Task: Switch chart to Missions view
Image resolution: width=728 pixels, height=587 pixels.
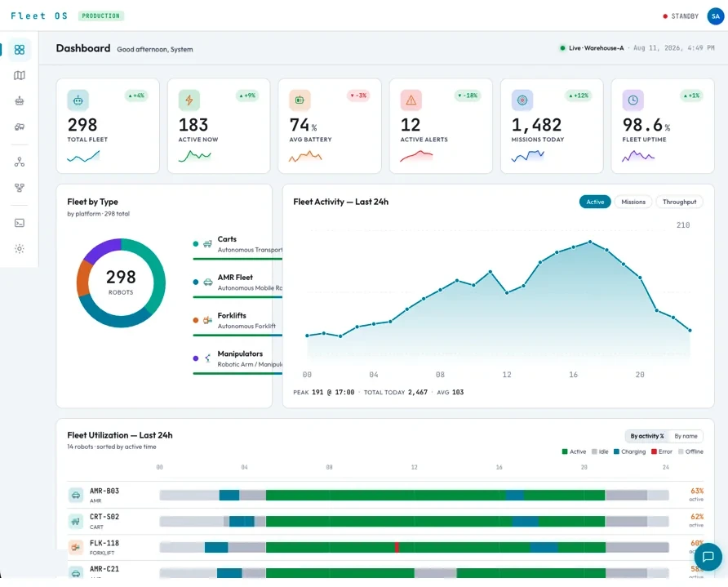Action: (x=633, y=202)
